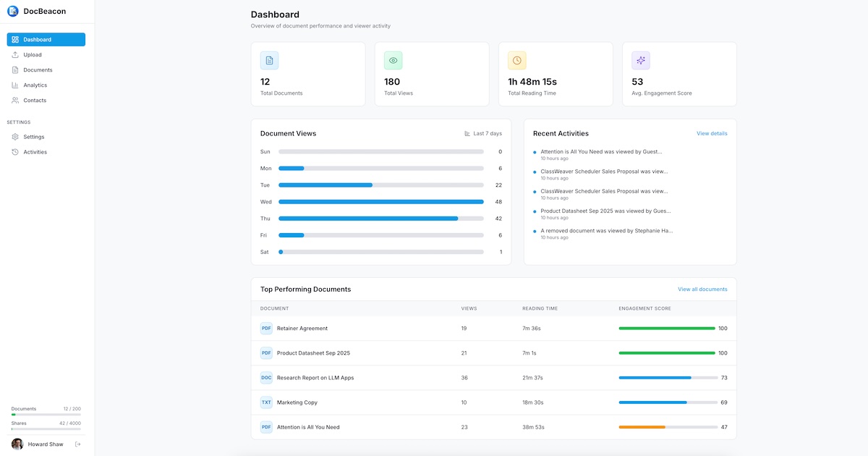Click Howard Shaw's avatar picture

(x=17, y=444)
